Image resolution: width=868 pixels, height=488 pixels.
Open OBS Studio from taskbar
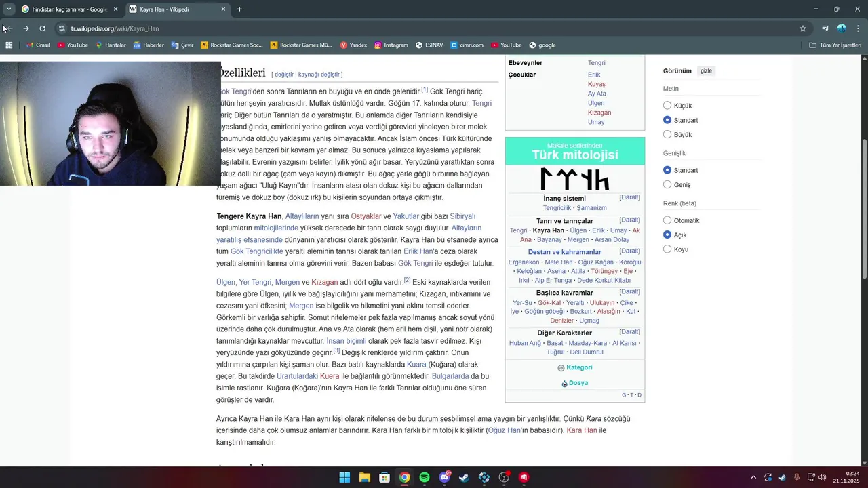pos(504,477)
